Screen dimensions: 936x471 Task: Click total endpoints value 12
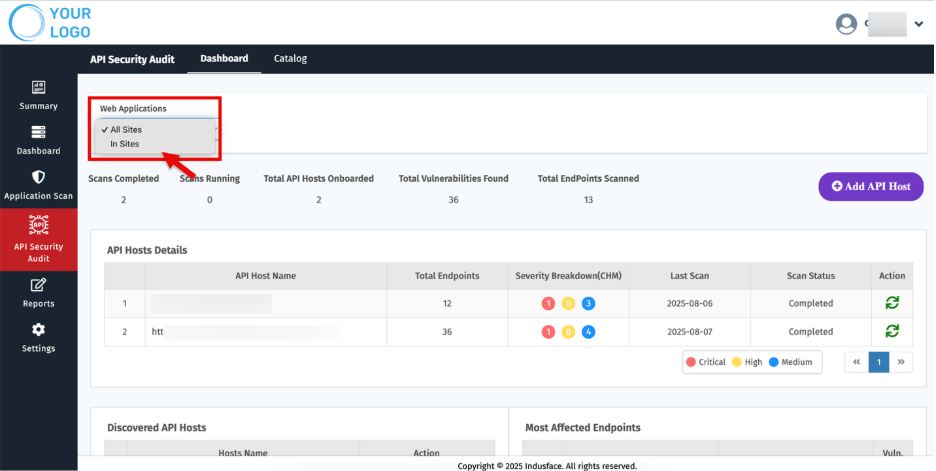click(x=447, y=303)
